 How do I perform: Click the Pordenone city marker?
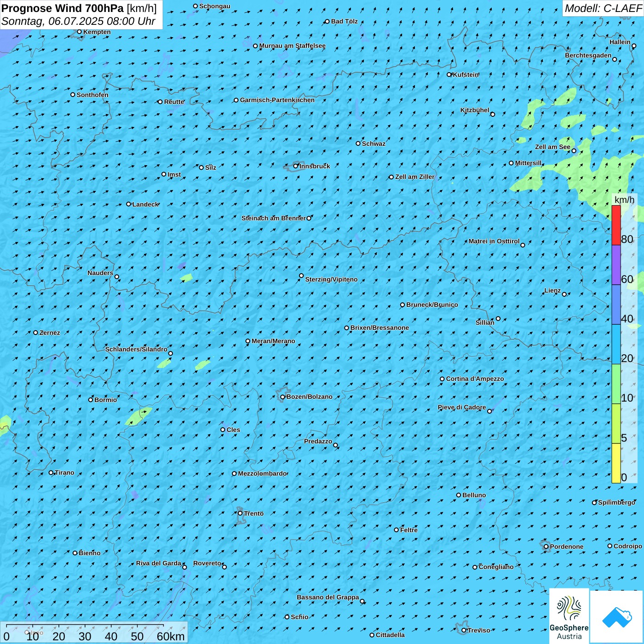pyautogui.click(x=546, y=546)
